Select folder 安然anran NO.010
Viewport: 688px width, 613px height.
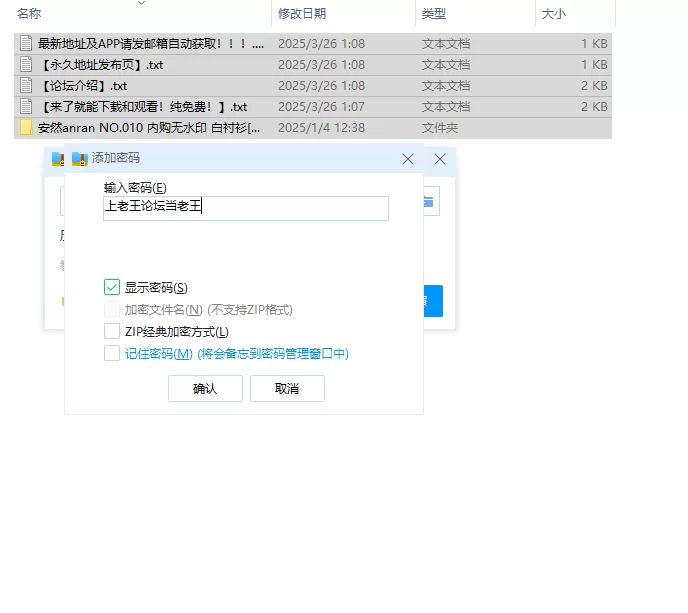[313, 128]
